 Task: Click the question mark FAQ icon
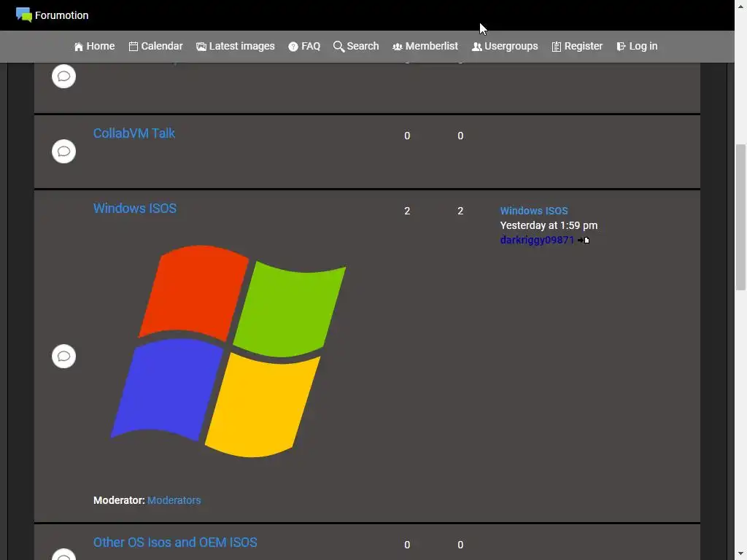click(x=293, y=47)
